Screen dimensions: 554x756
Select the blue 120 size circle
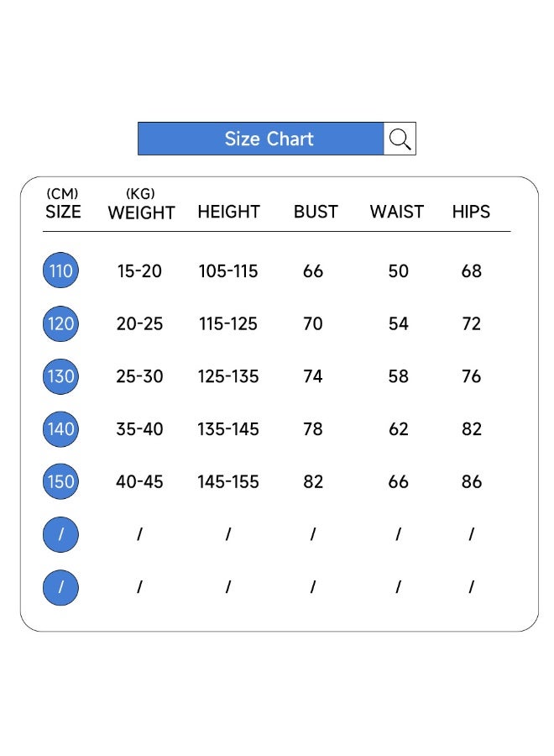click(60, 323)
